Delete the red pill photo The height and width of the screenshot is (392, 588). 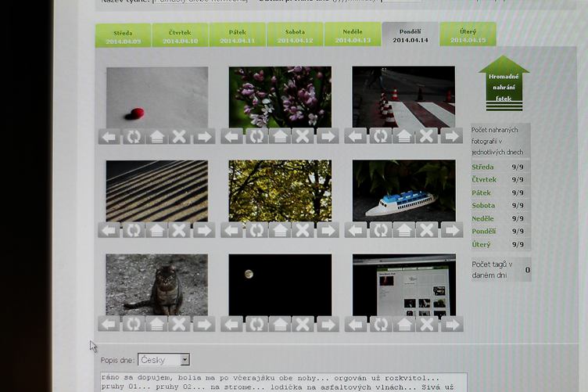(x=179, y=137)
